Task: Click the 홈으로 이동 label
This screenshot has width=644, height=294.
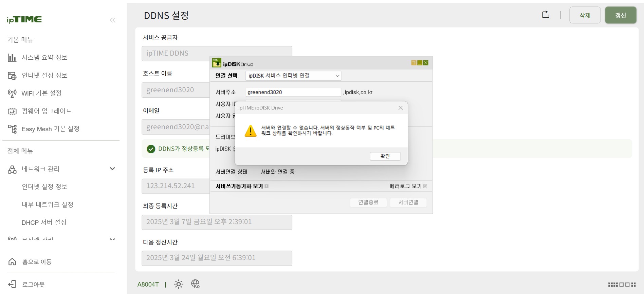Action: coord(37,262)
